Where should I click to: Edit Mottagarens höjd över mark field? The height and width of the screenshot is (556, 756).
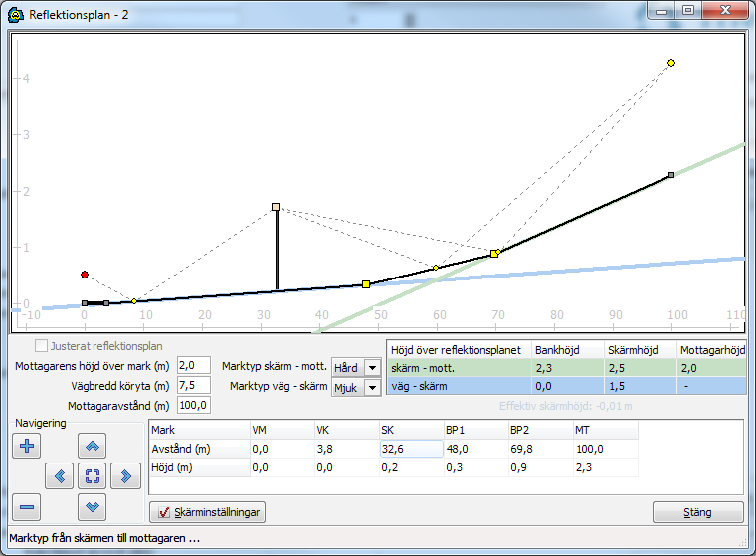click(194, 365)
